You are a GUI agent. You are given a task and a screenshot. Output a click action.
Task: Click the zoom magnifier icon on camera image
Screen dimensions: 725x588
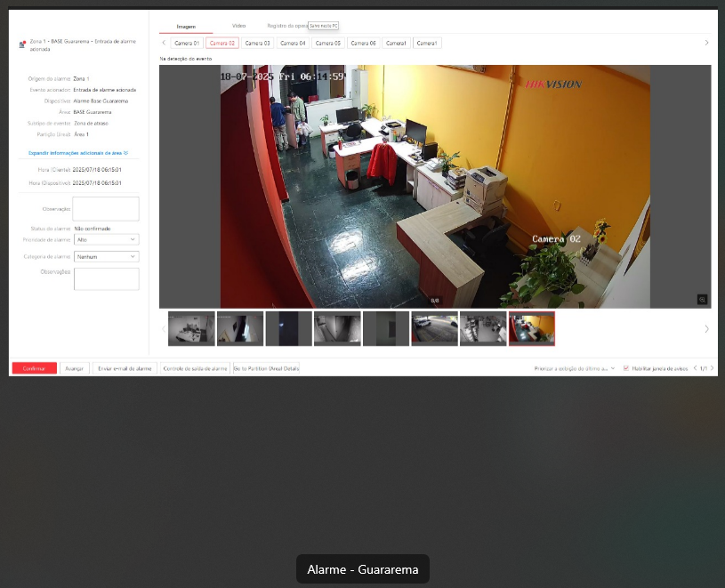point(702,300)
